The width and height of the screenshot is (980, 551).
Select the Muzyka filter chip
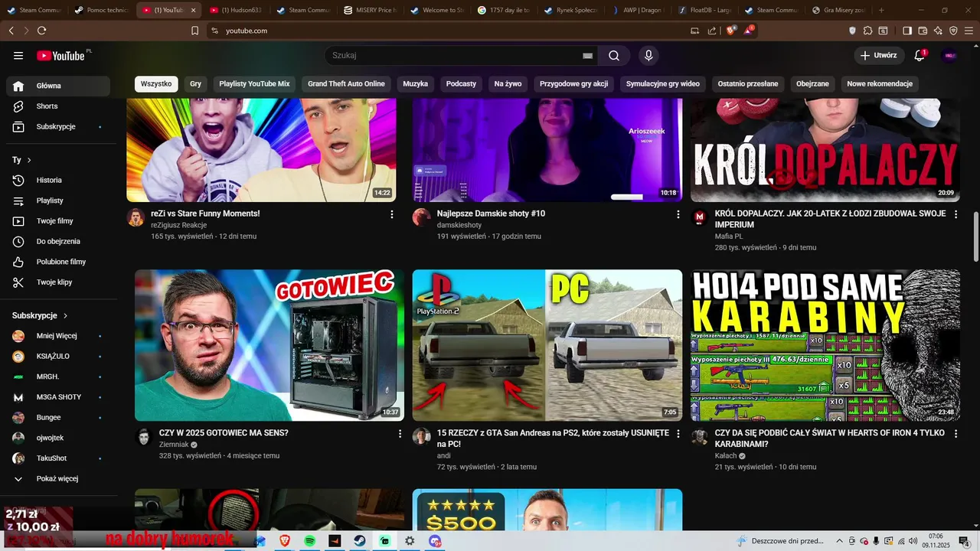coord(415,83)
